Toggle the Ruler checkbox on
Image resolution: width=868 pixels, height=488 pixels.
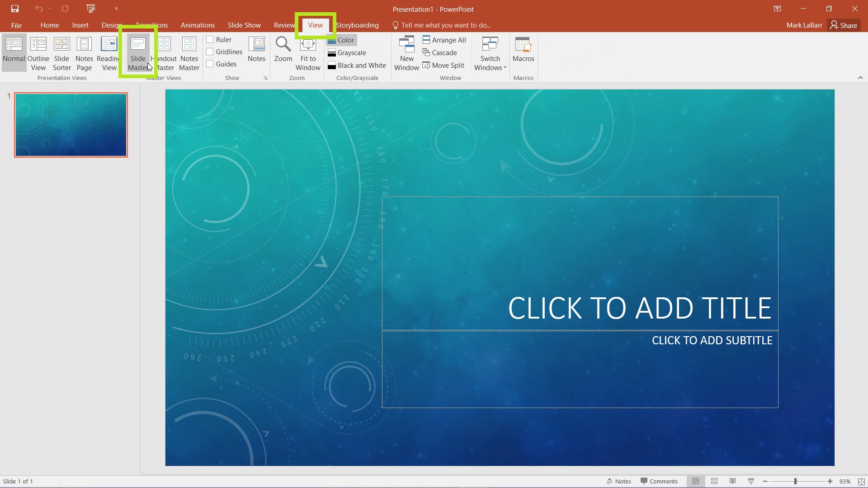click(x=210, y=39)
